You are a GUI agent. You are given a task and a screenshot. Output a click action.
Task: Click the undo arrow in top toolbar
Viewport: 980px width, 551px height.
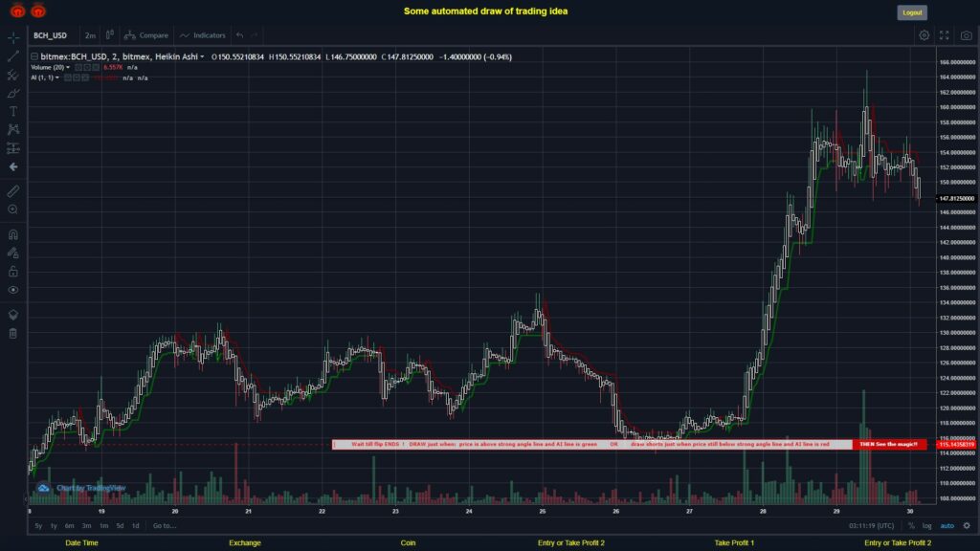(x=239, y=35)
